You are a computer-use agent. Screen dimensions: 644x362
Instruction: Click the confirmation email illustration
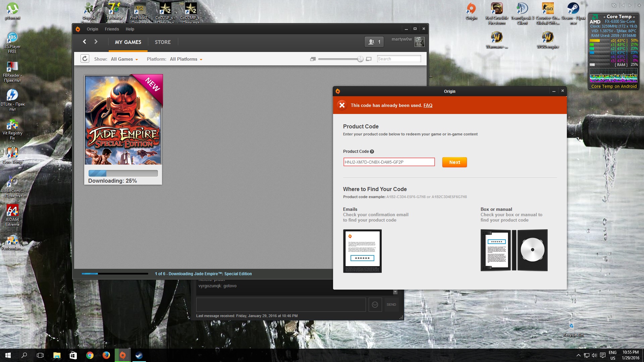(x=362, y=251)
